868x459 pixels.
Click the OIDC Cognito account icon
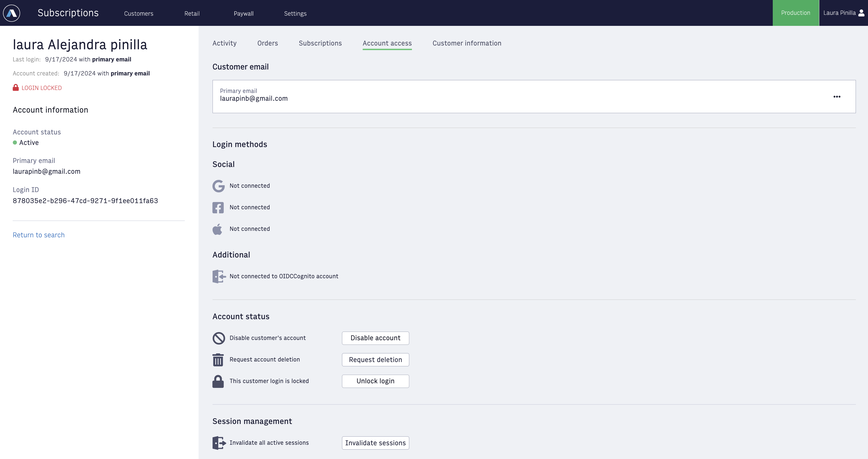tap(218, 276)
